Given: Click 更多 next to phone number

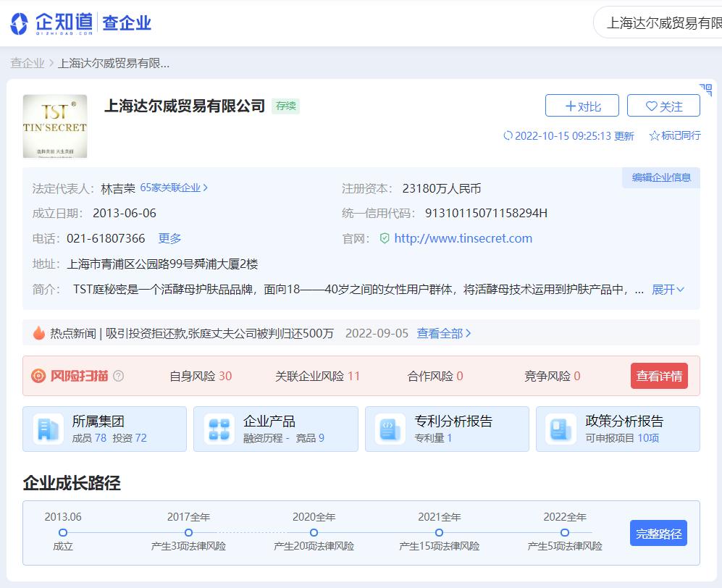Looking at the screenshot, I should [x=169, y=238].
